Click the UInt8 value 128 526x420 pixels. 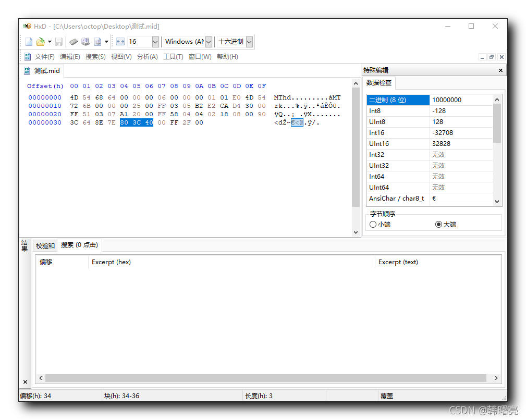(437, 122)
